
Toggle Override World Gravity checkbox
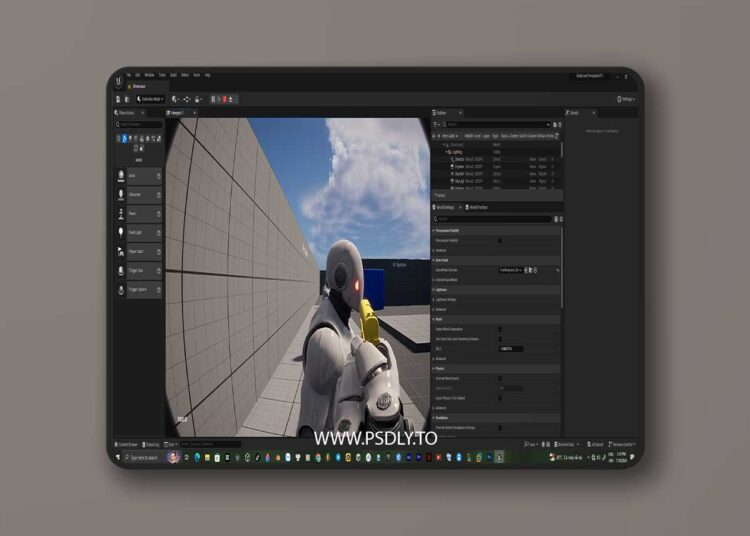pos(500,379)
